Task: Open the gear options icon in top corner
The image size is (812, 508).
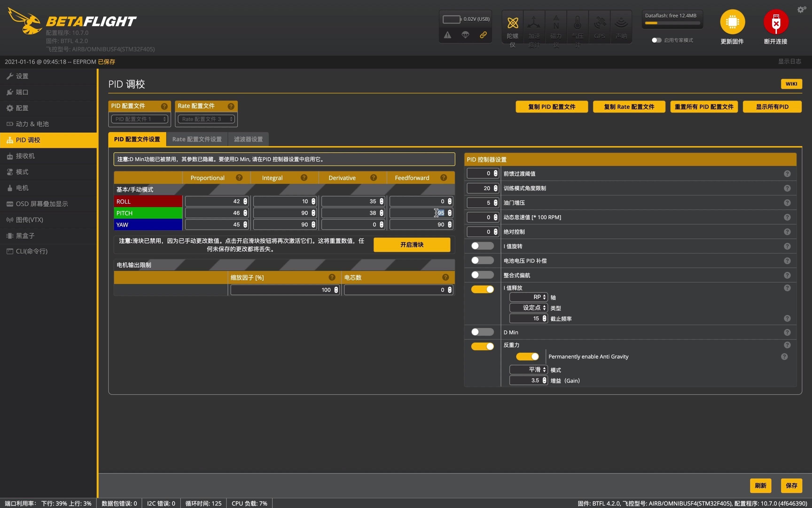Action: click(x=802, y=9)
